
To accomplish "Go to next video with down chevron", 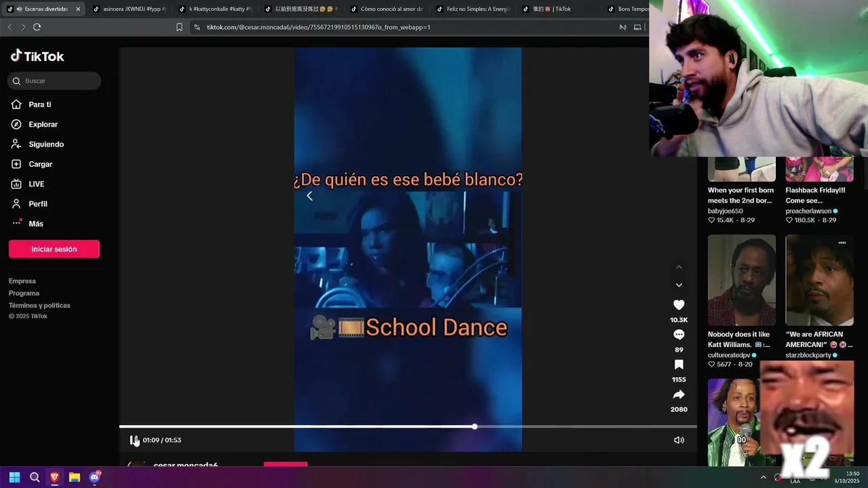I will (679, 285).
